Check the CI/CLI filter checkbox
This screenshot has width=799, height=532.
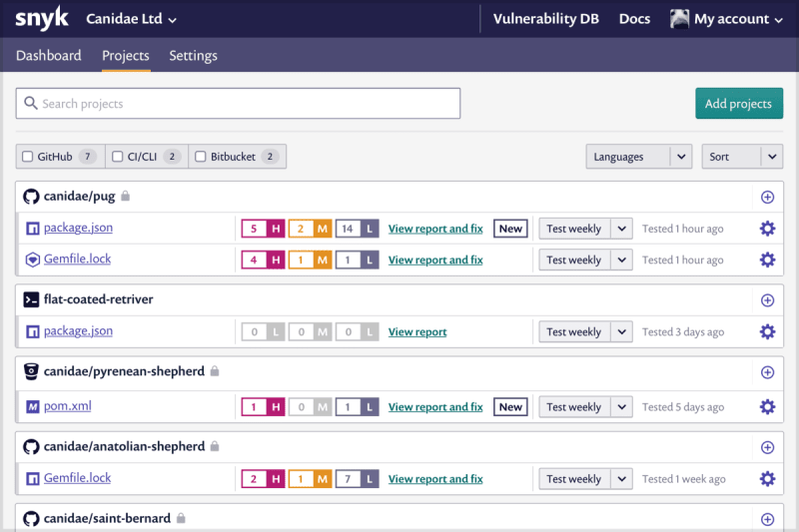(x=117, y=157)
